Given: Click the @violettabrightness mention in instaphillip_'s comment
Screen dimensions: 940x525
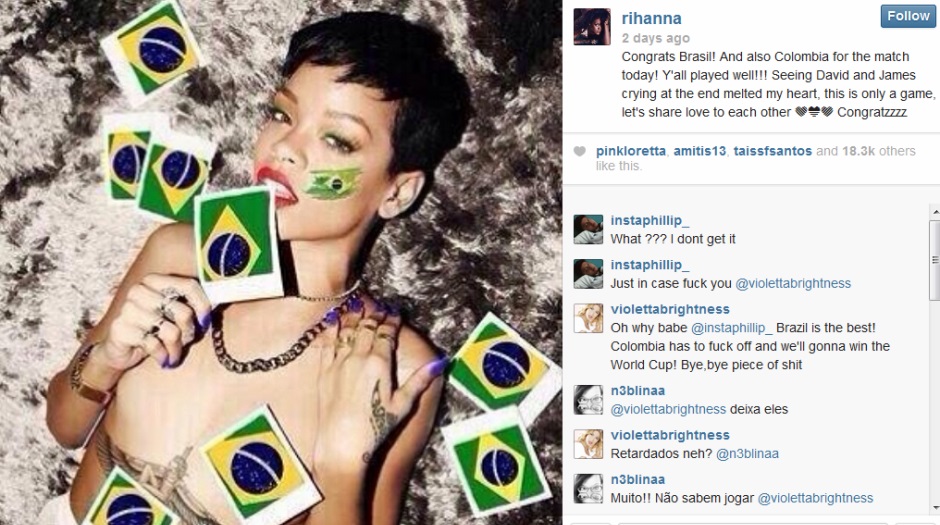Looking at the screenshot, I should (793, 283).
